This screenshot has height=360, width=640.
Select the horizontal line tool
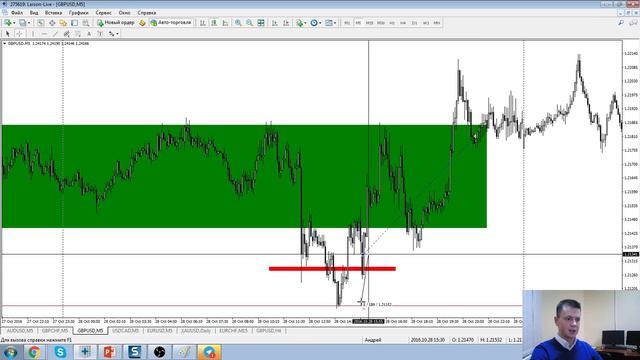tap(44, 34)
